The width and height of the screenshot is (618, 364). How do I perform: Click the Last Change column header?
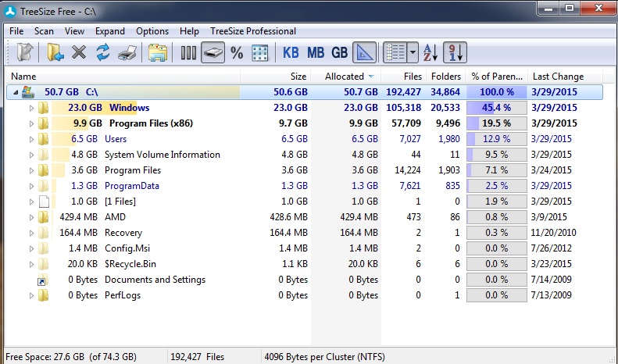click(x=557, y=77)
